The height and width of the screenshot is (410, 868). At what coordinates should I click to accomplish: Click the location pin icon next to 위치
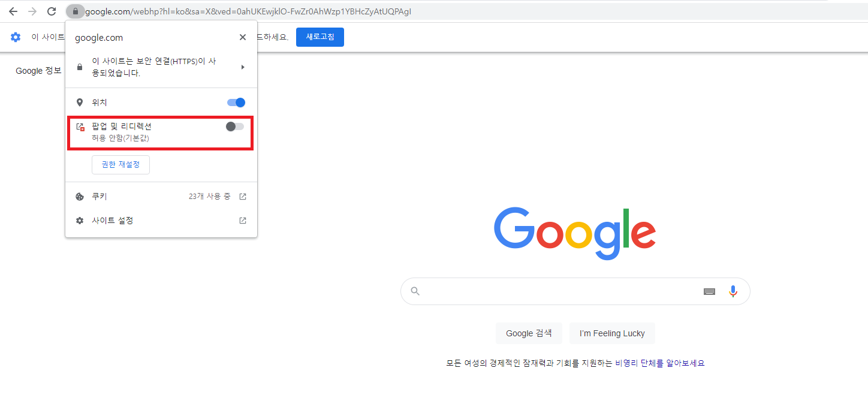pyautogui.click(x=80, y=103)
